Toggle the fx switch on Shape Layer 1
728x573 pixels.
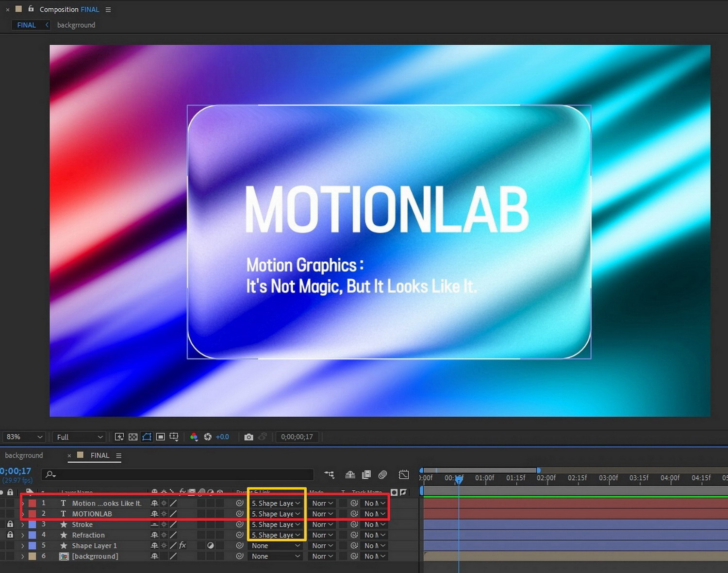point(182,546)
